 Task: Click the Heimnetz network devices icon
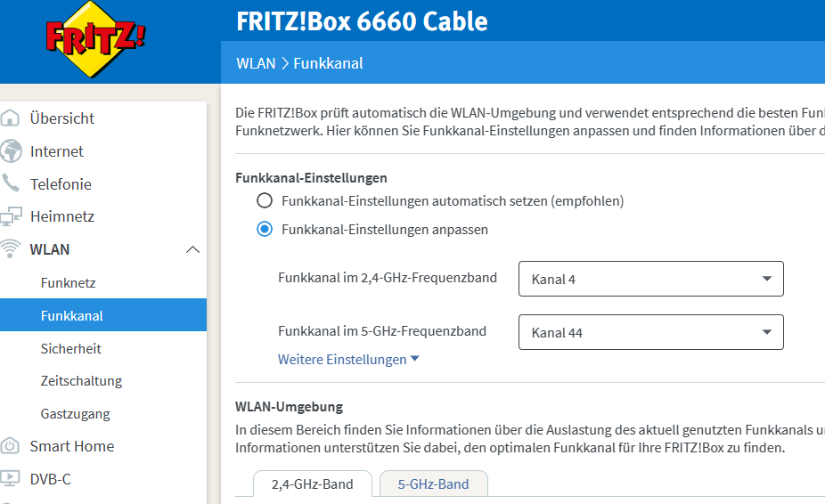point(10,216)
